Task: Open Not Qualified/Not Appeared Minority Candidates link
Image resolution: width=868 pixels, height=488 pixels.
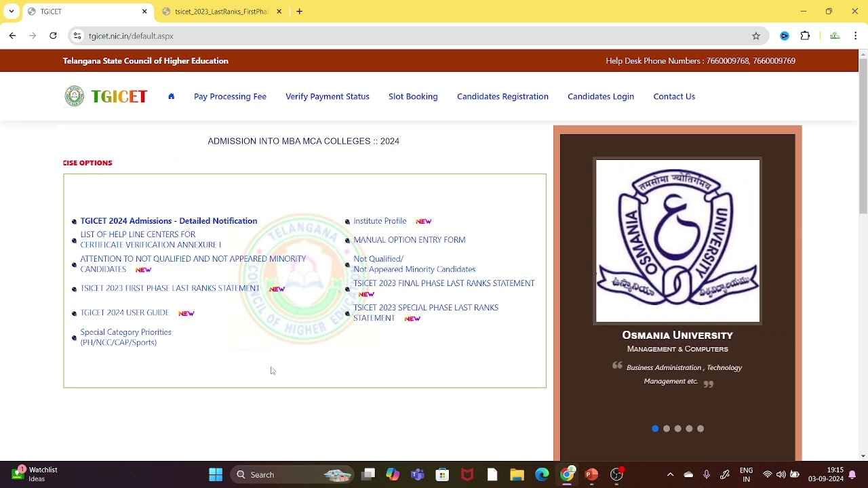Action: (414, 264)
